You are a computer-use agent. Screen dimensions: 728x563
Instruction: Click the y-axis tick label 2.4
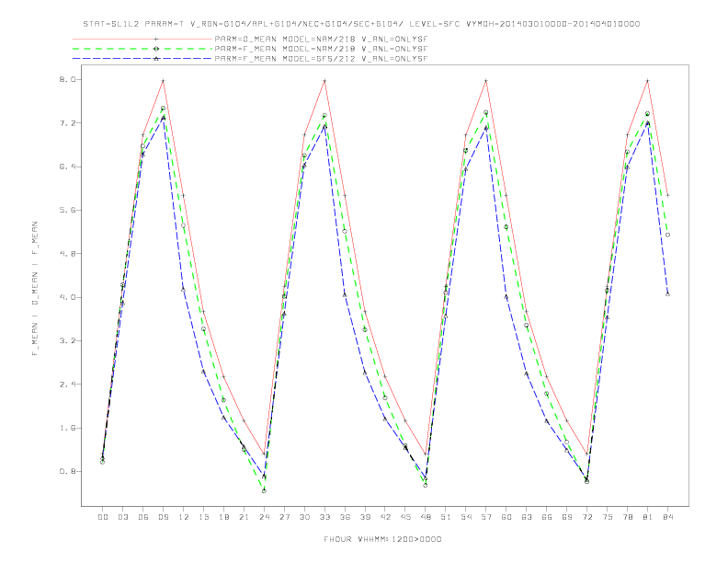pyautogui.click(x=67, y=385)
